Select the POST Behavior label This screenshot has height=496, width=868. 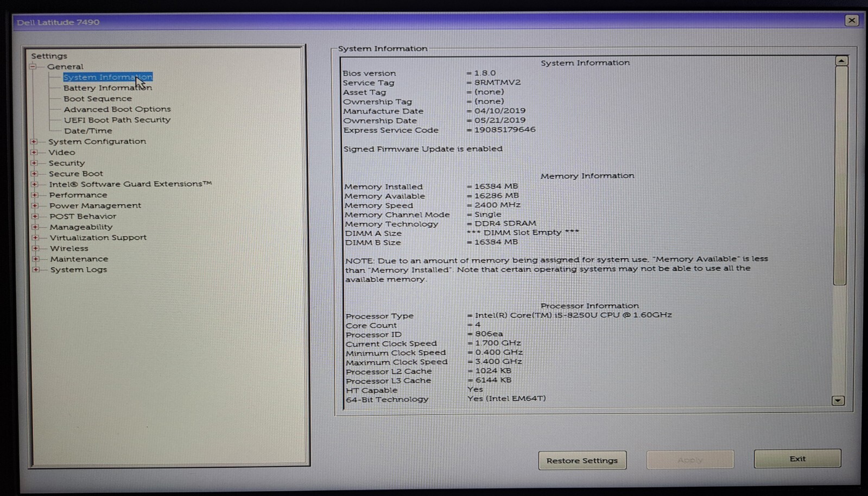click(83, 216)
